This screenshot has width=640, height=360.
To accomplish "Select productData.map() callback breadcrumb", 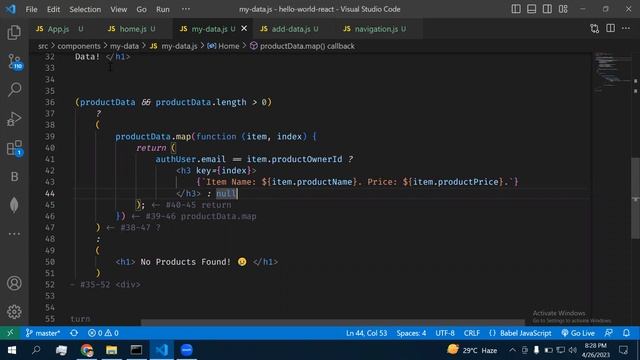I will point(302,46).
